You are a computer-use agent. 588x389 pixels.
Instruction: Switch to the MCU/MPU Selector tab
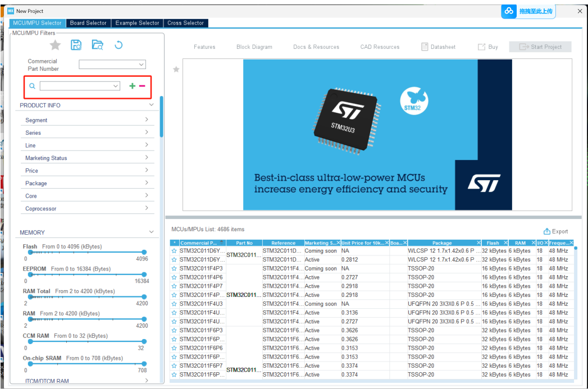pyautogui.click(x=37, y=23)
